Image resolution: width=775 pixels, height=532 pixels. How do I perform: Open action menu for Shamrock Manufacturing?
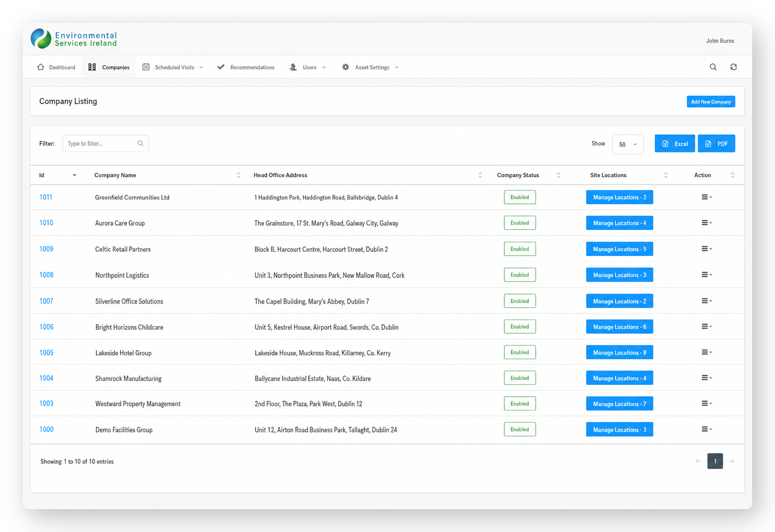pyautogui.click(x=707, y=378)
